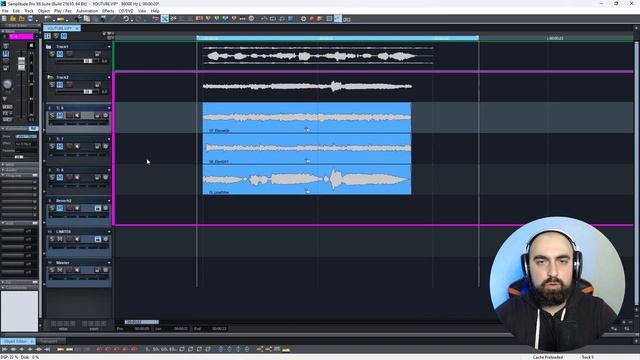Viewport: 640px width, 360px height.
Task: Click the record arm button on T: 6 track
Action: tap(69, 116)
